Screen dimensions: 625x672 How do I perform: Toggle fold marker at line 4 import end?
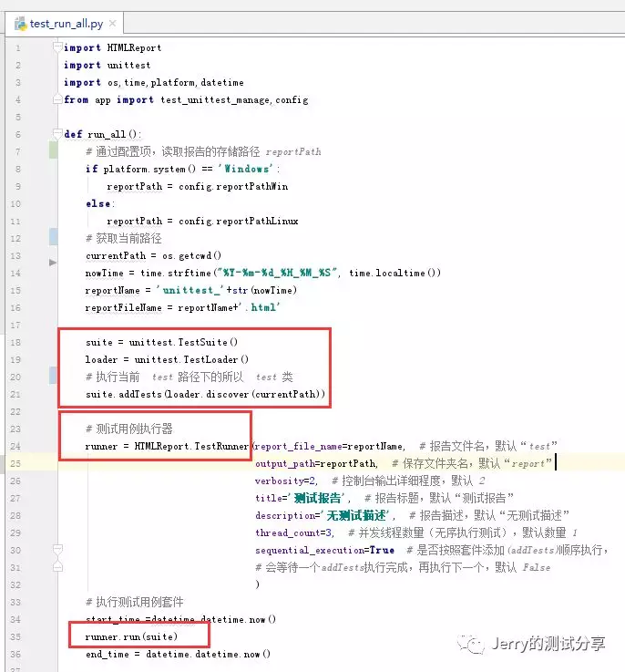click(57, 99)
